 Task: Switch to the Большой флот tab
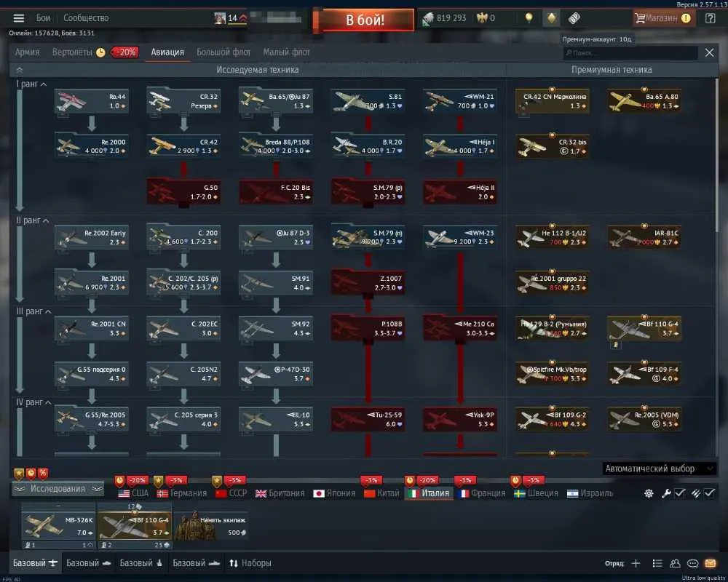tap(223, 52)
